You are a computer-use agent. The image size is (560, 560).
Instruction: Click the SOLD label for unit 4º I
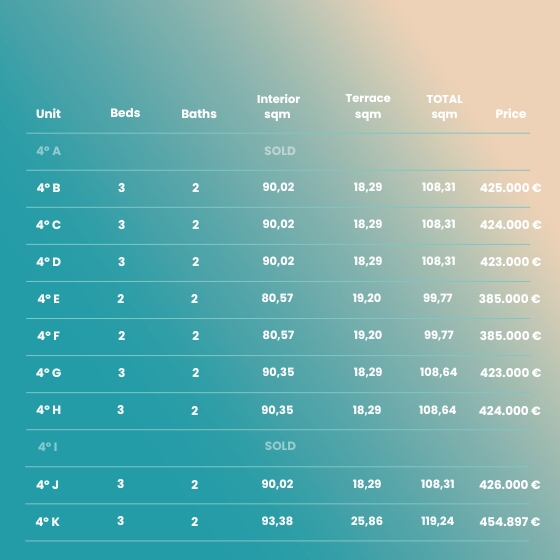pyautogui.click(x=280, y=446)
